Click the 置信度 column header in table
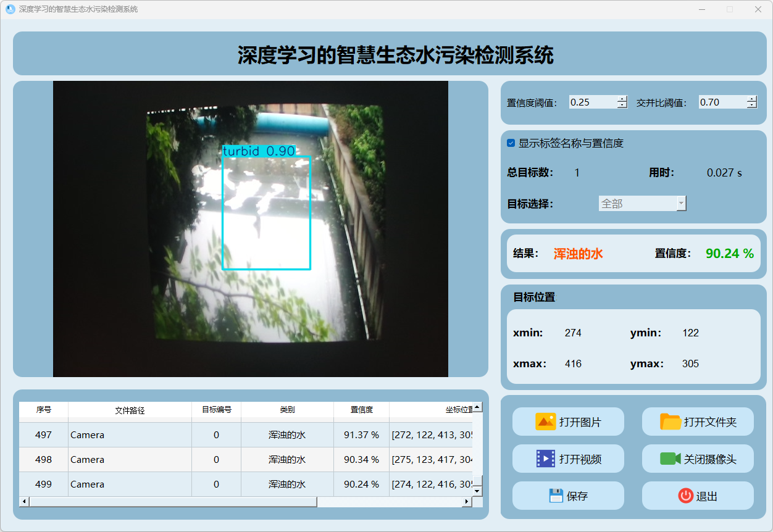 361,410
